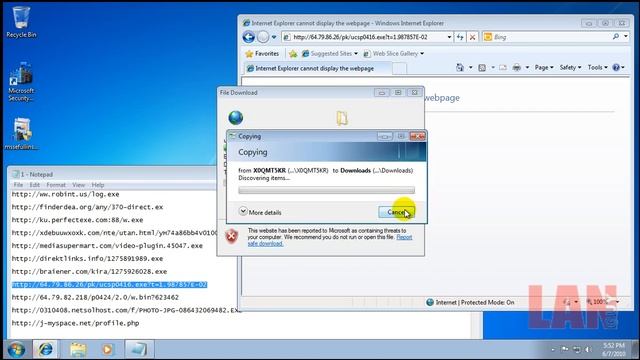Click the ww.robint.us/log.exe line
Screen dimensions: 640x360
click(x=65, y=194)
